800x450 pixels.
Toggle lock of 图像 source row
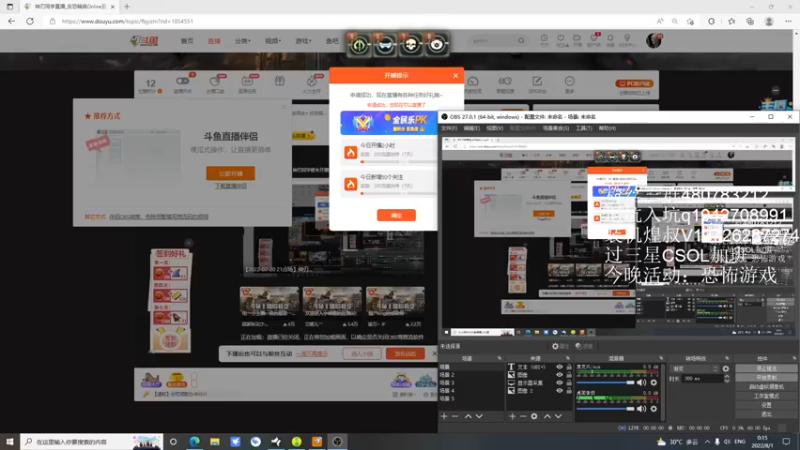(x=569, y=374)
